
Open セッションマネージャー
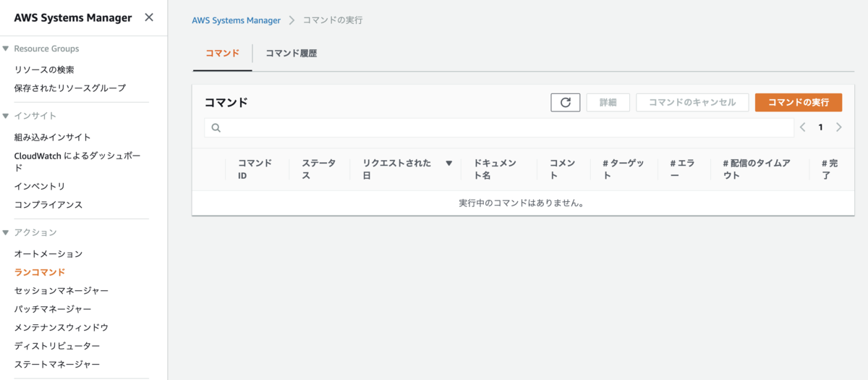point(61,291)
